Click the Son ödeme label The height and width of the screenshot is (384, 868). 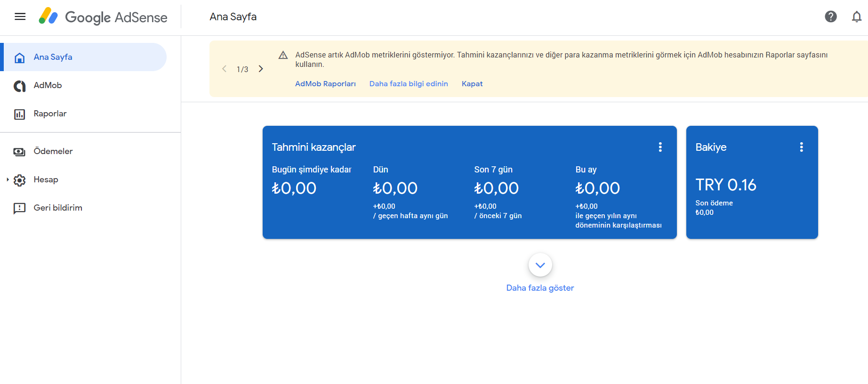(x=714, y=203)
